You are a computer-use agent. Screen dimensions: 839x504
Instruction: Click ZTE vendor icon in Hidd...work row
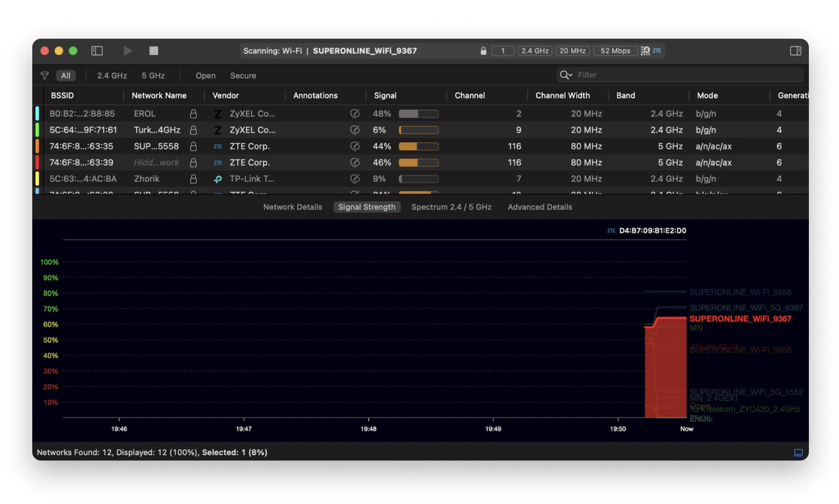click(x=218, y=162)
